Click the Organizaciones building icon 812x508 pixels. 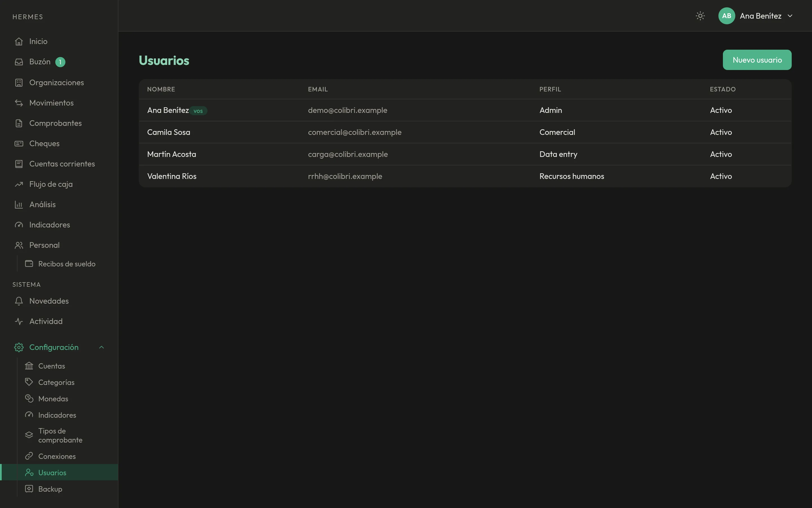[19, 83]
